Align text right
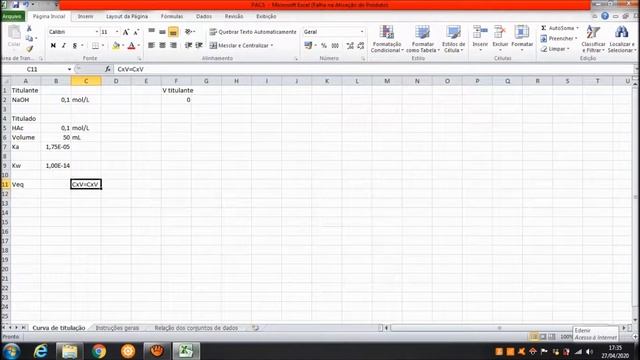The height and width of the screenshot is (360, 640). (173, 45)
